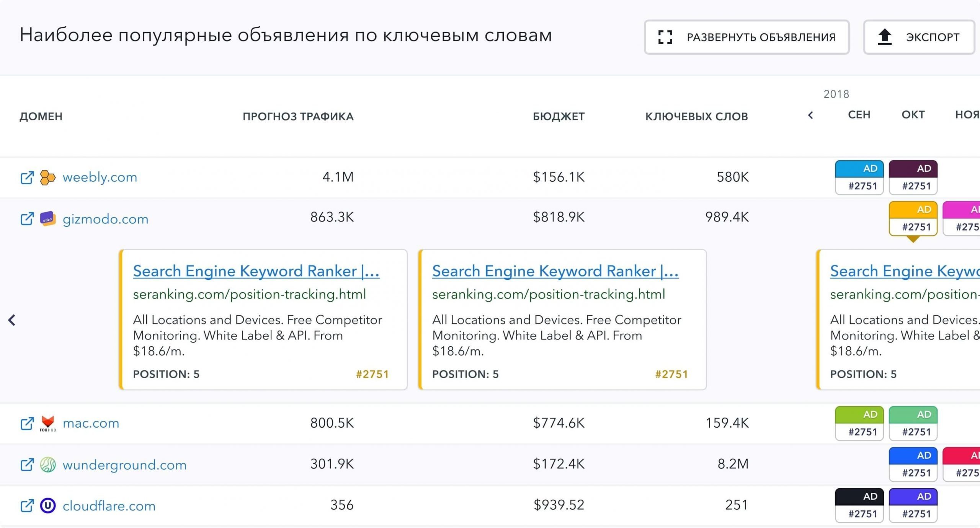The image size is (980, 528).
Task: Click mac.com keywords value 159.4K
Action: pos(727,423)
